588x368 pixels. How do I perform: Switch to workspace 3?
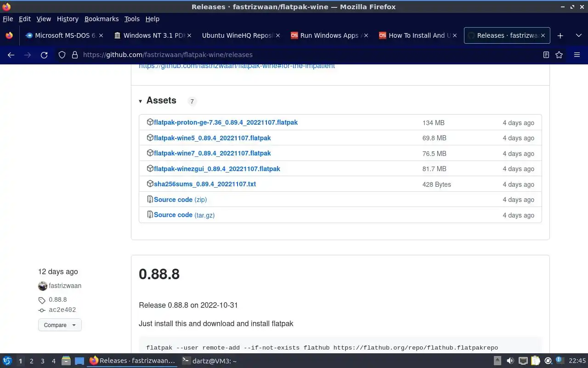coord(43,361)
